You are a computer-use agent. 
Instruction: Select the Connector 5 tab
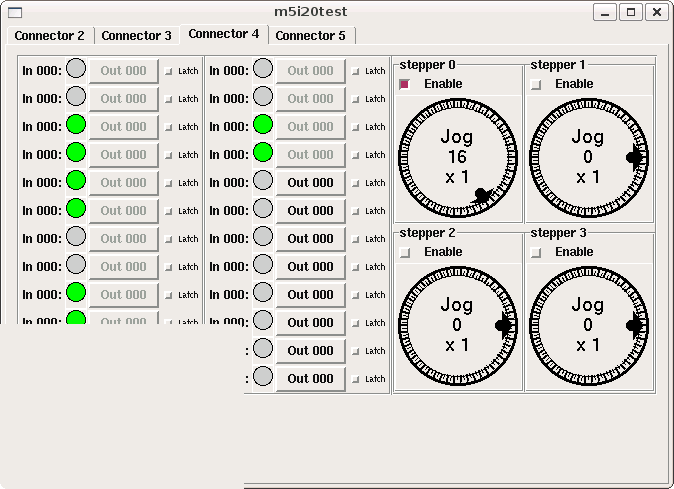311,35
